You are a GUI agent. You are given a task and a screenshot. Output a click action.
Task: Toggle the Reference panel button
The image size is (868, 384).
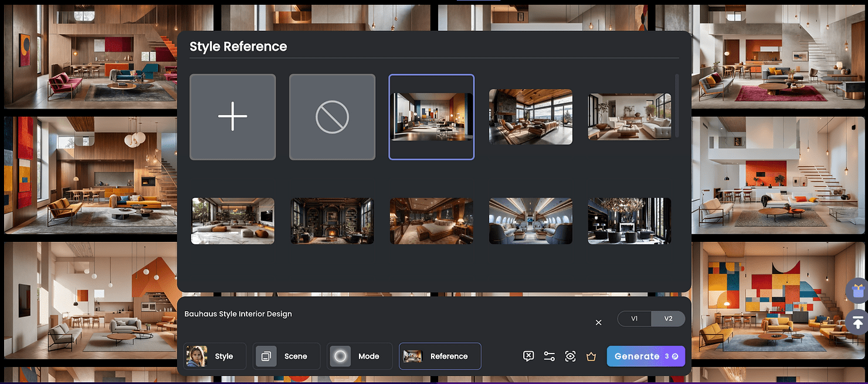click(x=440, y=356)
